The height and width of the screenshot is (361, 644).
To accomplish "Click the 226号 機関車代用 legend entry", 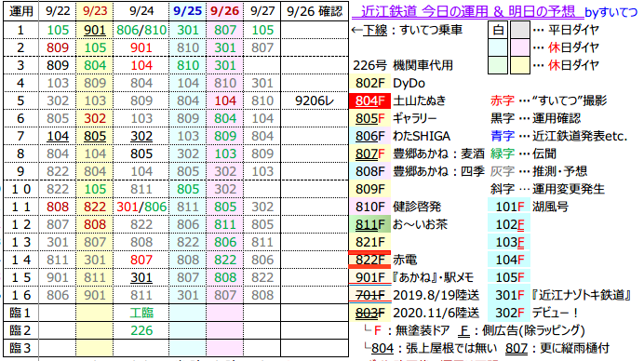I will coord(402,65).
